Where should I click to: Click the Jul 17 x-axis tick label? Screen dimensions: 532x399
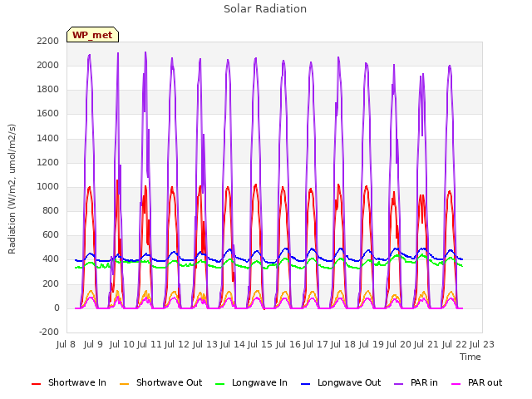316,344
